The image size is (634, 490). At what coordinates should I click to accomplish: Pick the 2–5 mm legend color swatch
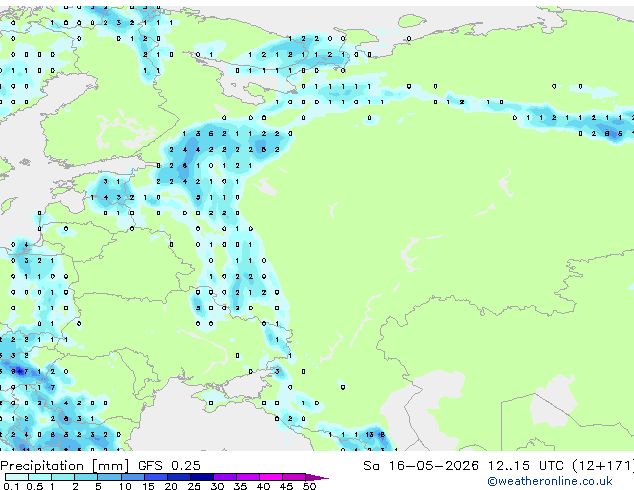86,477
